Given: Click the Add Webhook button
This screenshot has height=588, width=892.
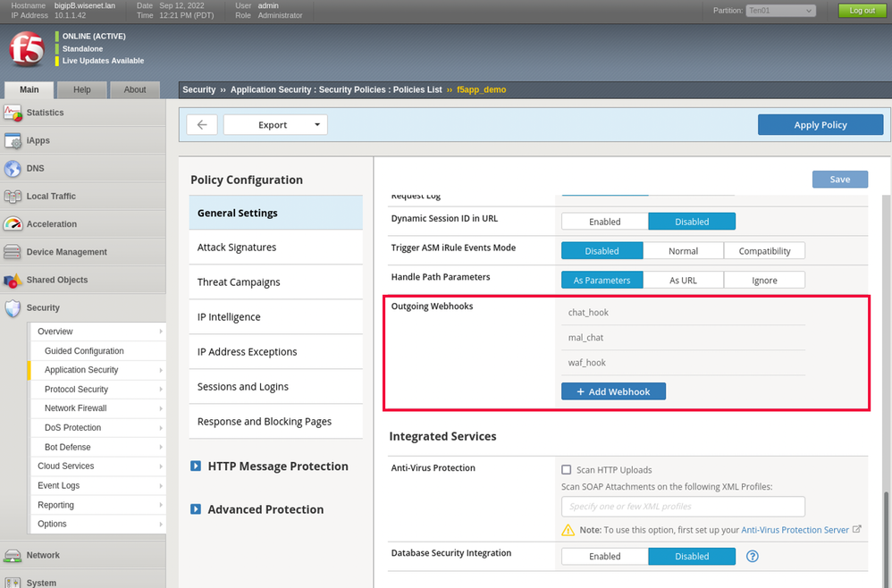Looking at the screenshot, I should point(613,391).
